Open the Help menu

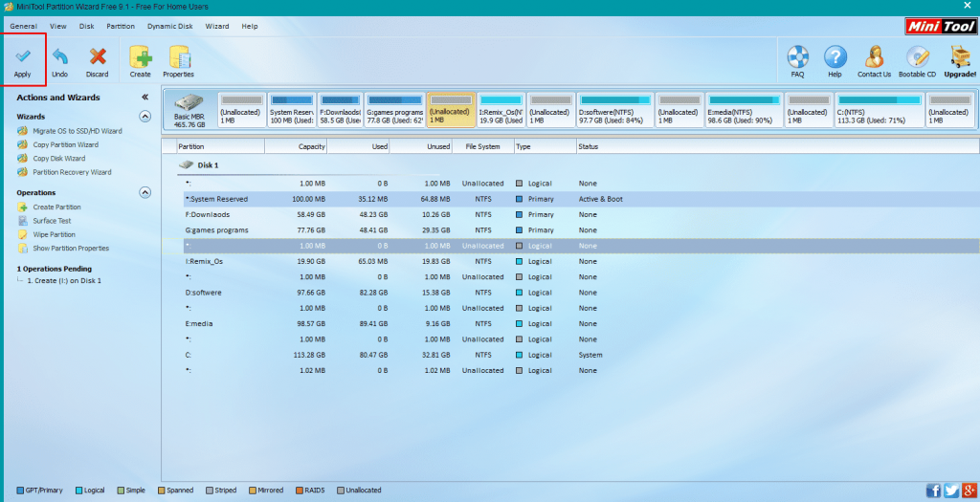pyautogui.click(x=250, y=26)
